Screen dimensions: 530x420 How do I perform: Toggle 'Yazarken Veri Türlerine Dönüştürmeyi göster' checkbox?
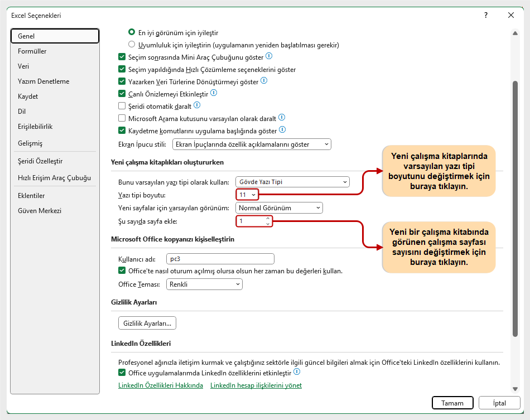coord(122,81)
